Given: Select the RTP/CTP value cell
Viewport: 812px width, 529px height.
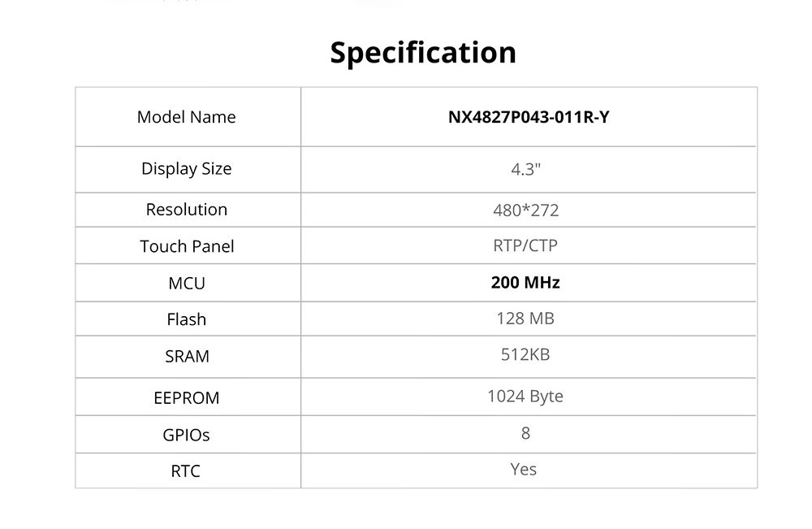Looking at the screenshot, I should coord(525,245).
